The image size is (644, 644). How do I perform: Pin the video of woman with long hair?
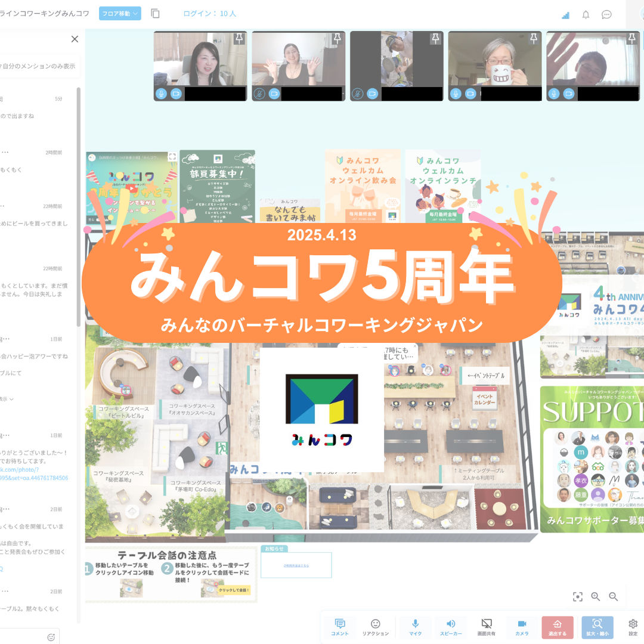point(239,39)
